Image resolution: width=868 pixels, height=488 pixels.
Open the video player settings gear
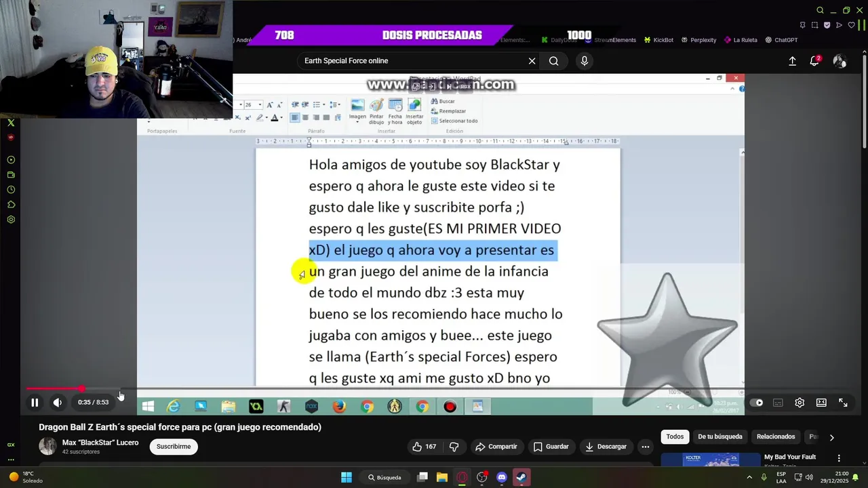pos(800,403)
